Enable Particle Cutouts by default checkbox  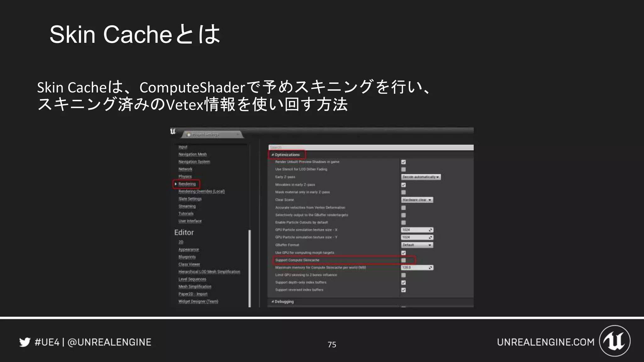(x=403, y=223)
